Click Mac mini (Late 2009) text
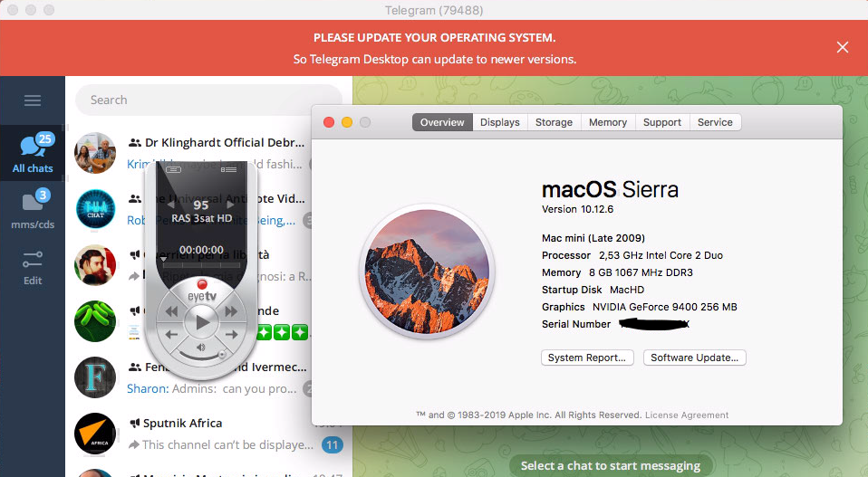This screenshot has height=477, width=868. pyautogui.click(x=593, y=238)
